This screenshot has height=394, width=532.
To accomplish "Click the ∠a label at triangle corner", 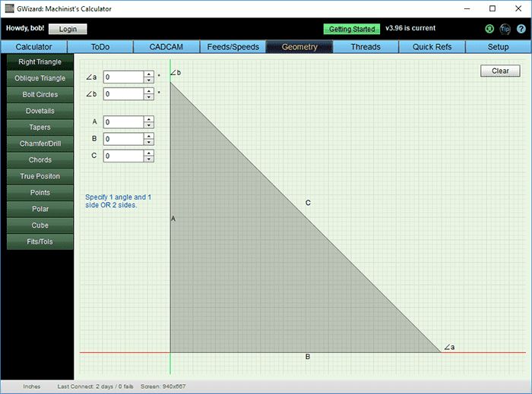I will [449, 347].
